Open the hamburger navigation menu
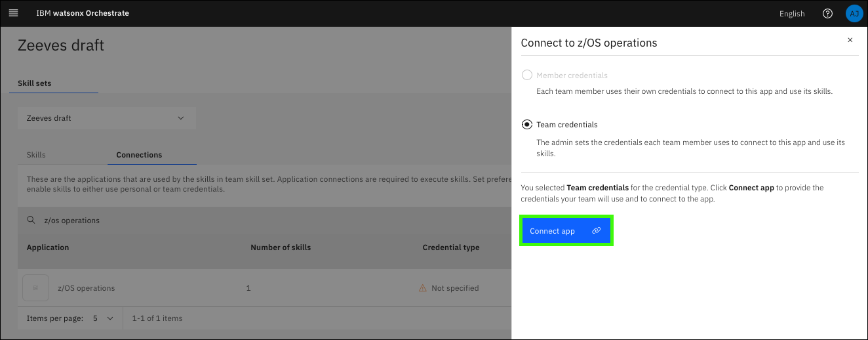Viewport: 868px width, 340px height. point(13,13)
